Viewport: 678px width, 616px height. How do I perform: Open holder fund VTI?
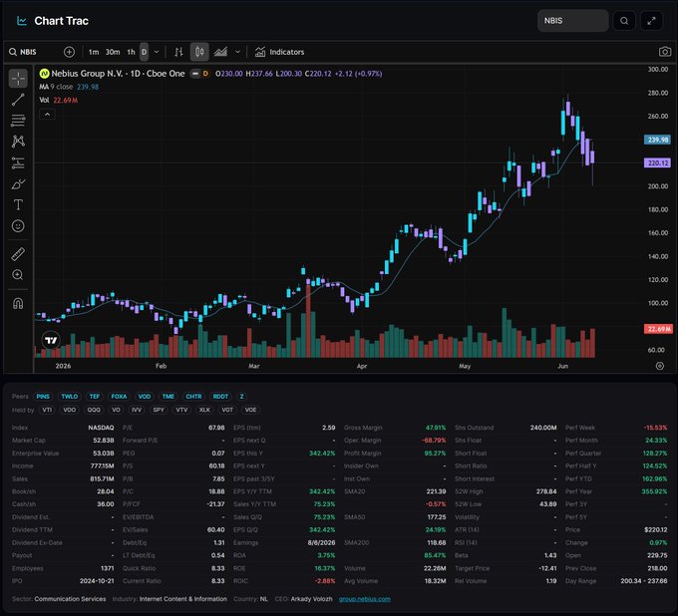pos(47,410)
